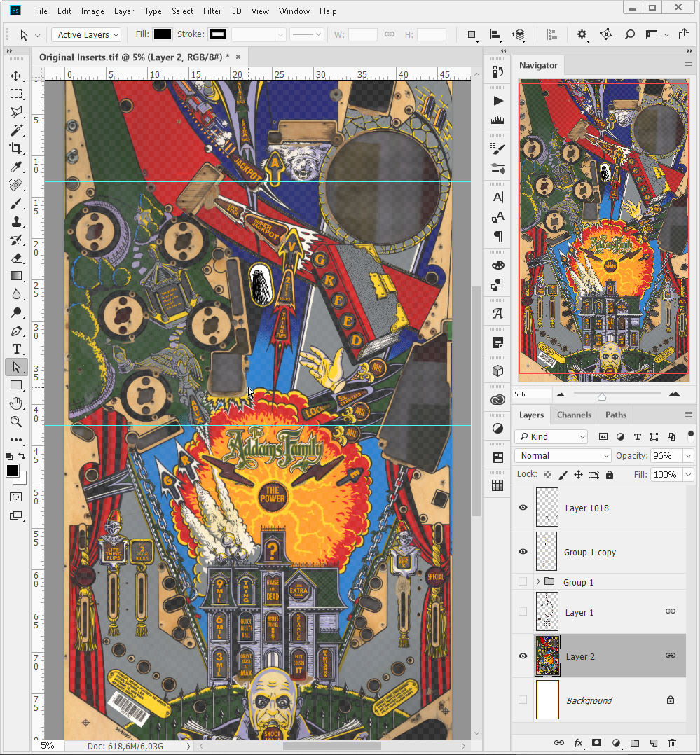Screen dimensions: 700x755
Task: Select the Zoom tool
Action: pos(15,422)
